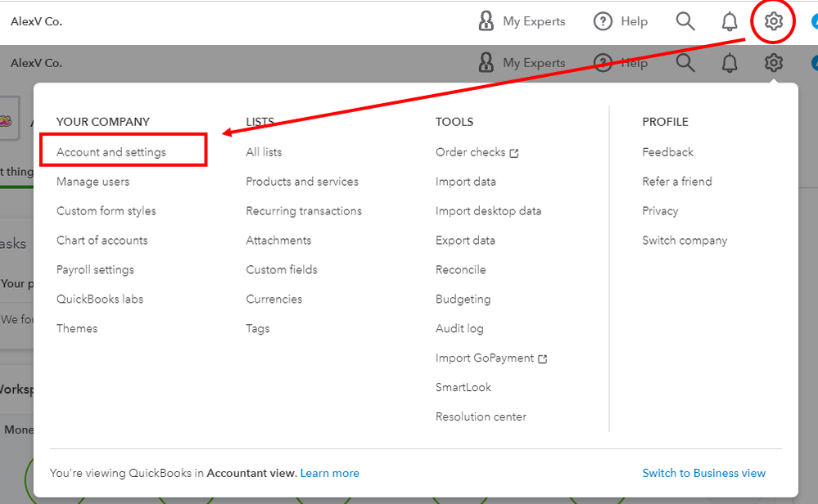Click the dimmed gear icon in lower header

[773, 63]
